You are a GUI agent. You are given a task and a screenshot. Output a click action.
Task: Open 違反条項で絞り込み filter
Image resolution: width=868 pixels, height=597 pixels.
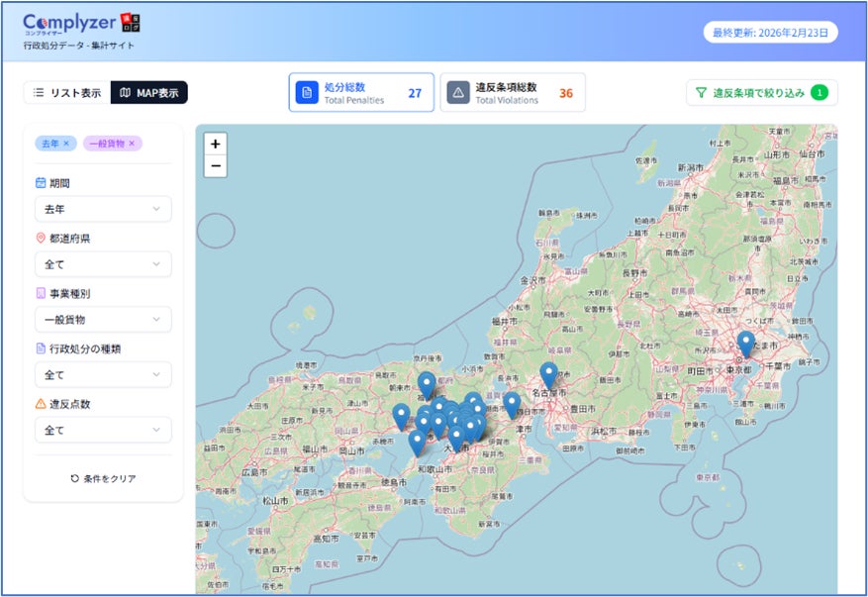tap(762, 92)
